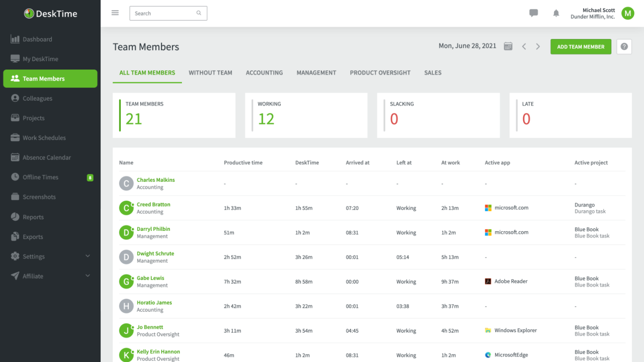Open Dwight Schrute's profile link

tap(156, 253)
